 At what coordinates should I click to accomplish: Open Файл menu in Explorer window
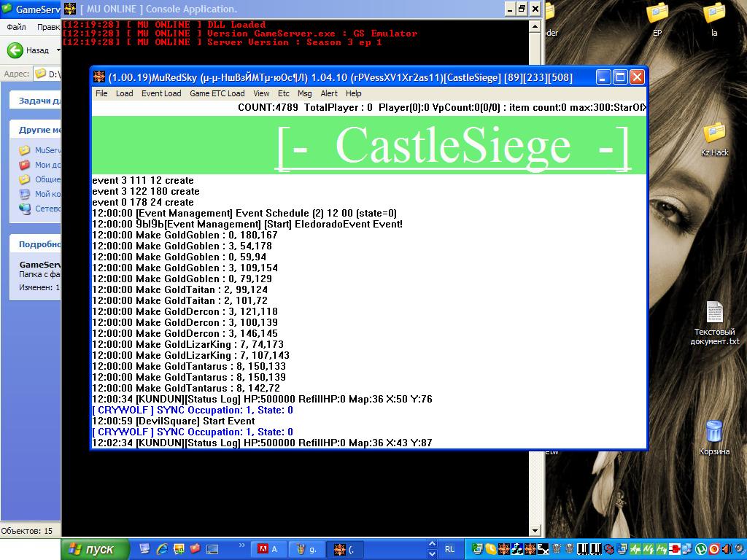tap(16, 27)
